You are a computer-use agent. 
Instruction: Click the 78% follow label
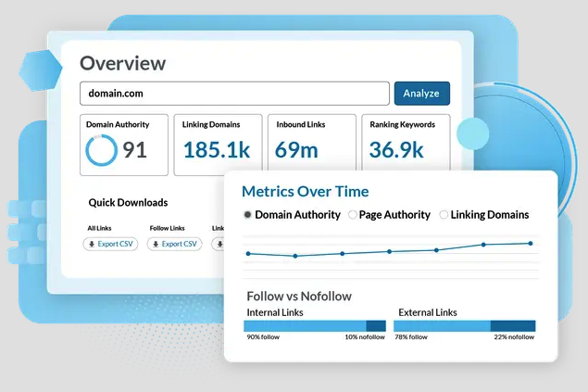click(x=411, y=336)
